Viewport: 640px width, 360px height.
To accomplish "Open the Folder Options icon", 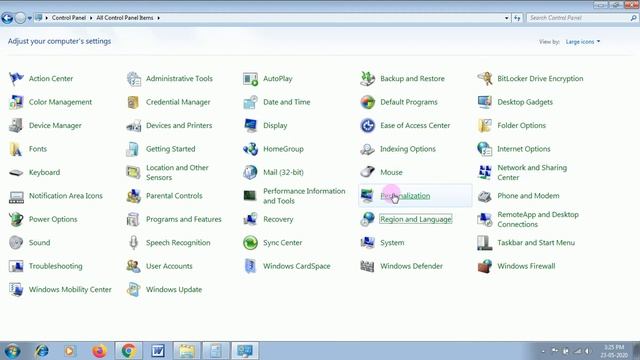I will [484, 125].
